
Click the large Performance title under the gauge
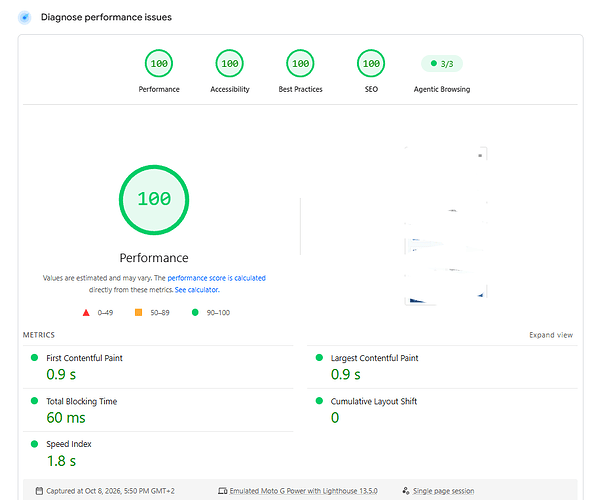(x=154, y=258)
